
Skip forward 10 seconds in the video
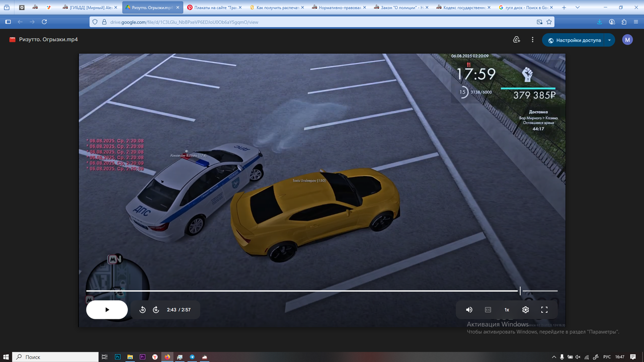pyautogui.click(x=156, y=310)
